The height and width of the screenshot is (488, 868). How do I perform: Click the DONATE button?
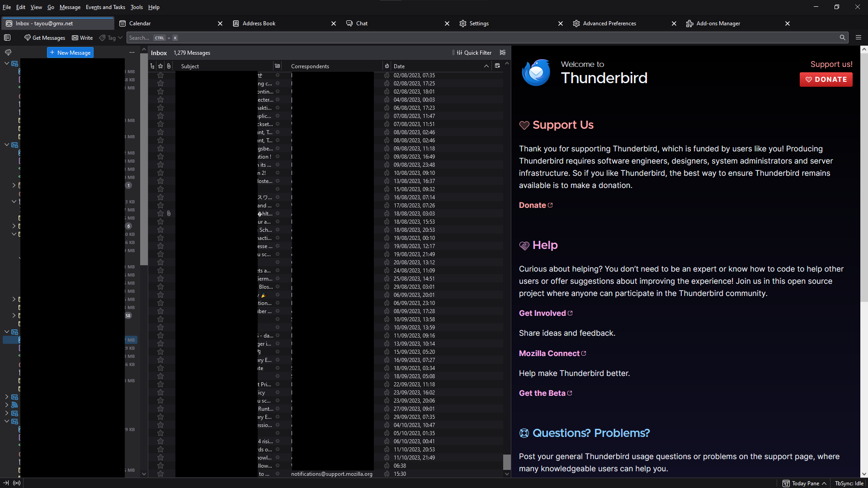[x=826, y=80]
